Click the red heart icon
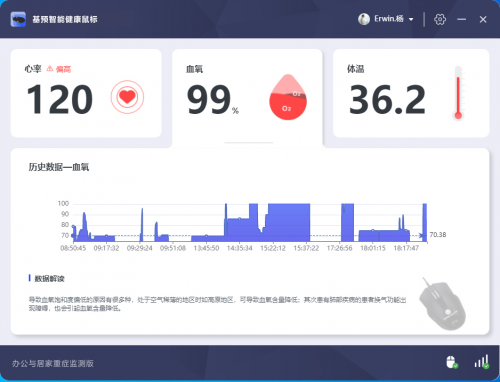500x382 pixels. tap(127, 97)
